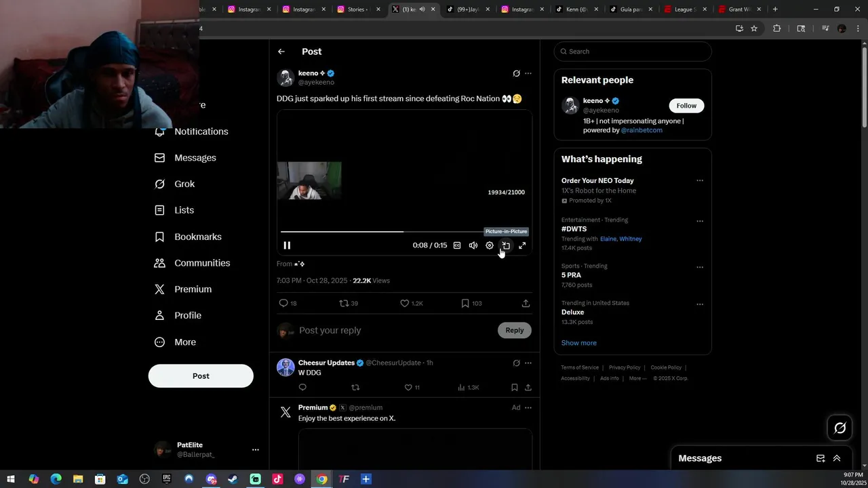The image size is (868, 488).
Task: Compose new message icon in Messages drawer
Action: pos(821,458)
